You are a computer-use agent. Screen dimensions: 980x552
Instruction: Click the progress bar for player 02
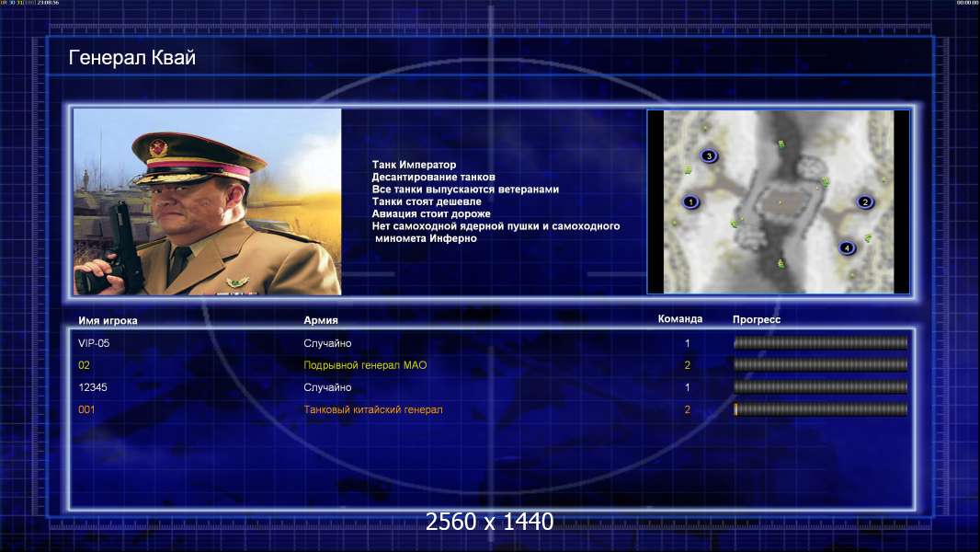click(x=821, y=364)
